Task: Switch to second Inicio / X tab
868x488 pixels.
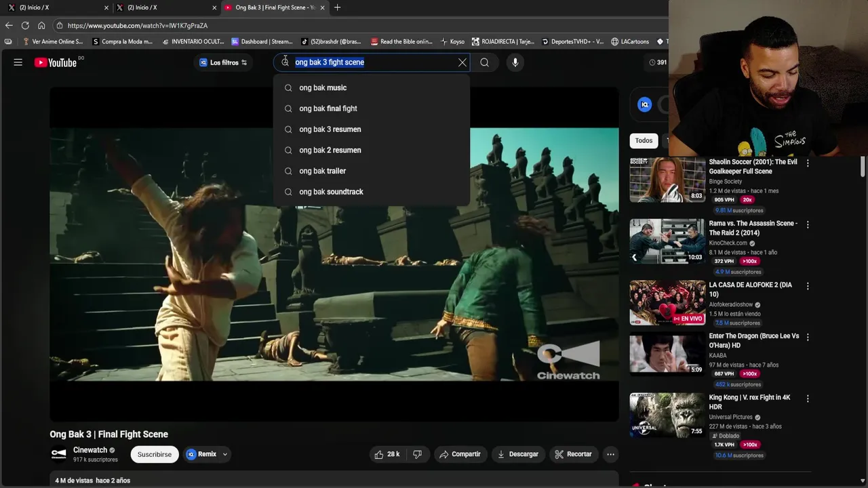Action: 166,7
